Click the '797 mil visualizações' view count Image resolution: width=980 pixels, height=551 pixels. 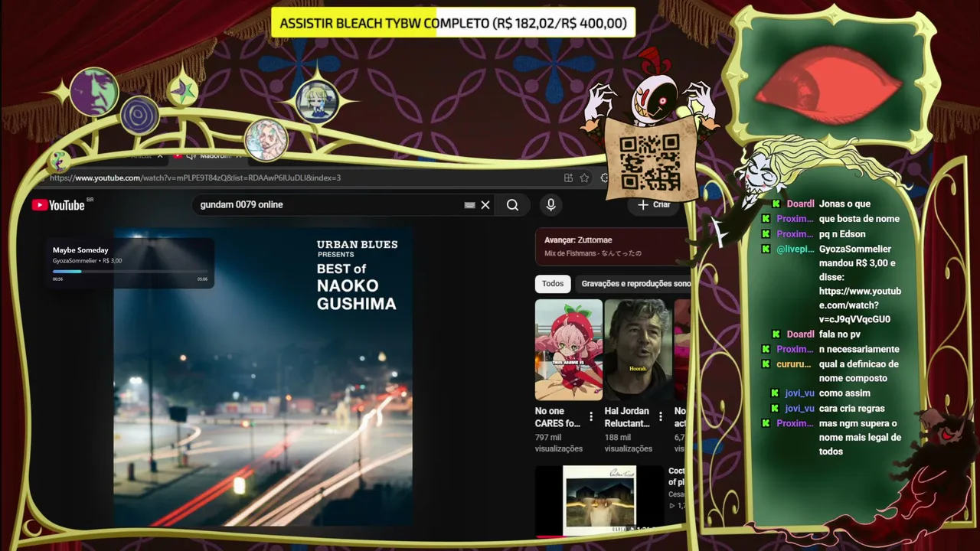pyautogui.click(x=559, y=443)
